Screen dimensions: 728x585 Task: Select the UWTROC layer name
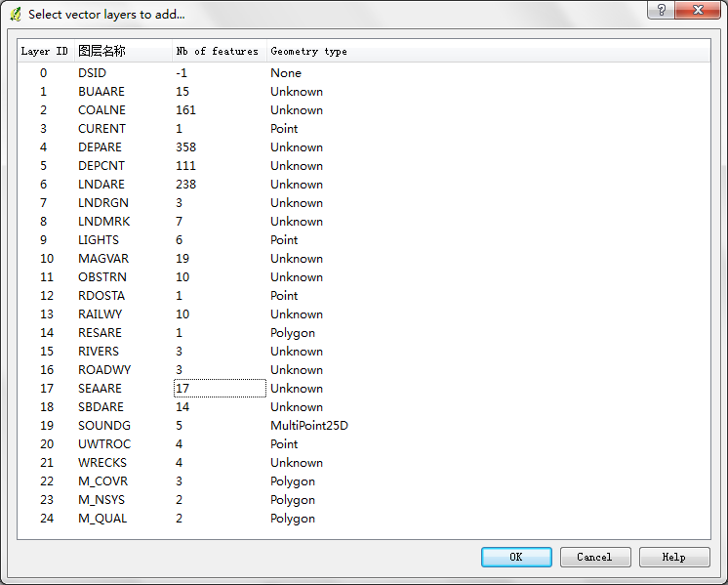point(104,444)
